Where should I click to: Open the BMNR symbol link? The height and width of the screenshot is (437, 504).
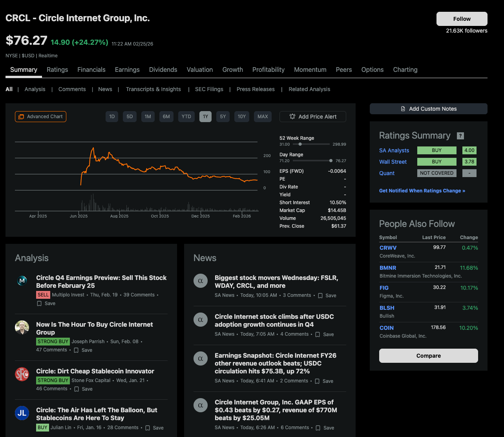388,268
